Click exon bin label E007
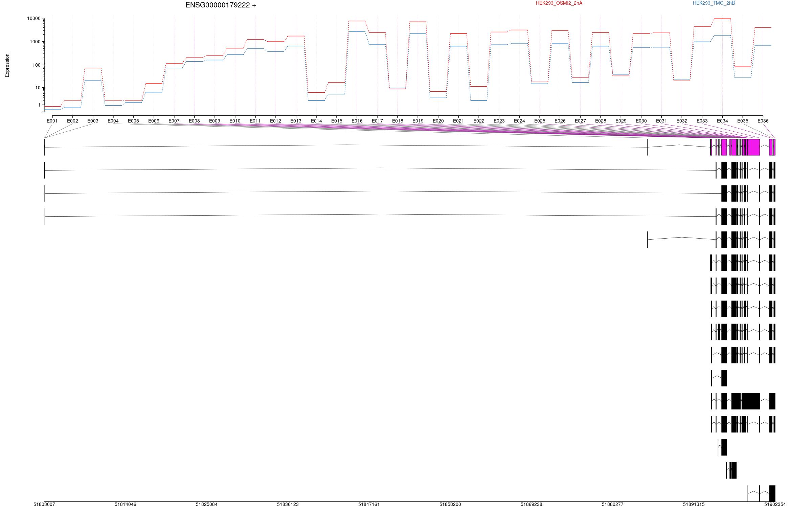Viewport: 812px width, 511px height. tap(174, 121)
